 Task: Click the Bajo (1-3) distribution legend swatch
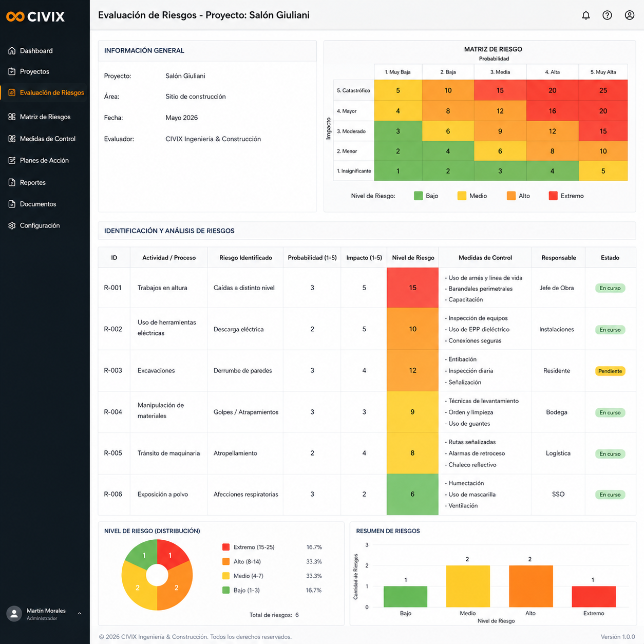point(226,590)
